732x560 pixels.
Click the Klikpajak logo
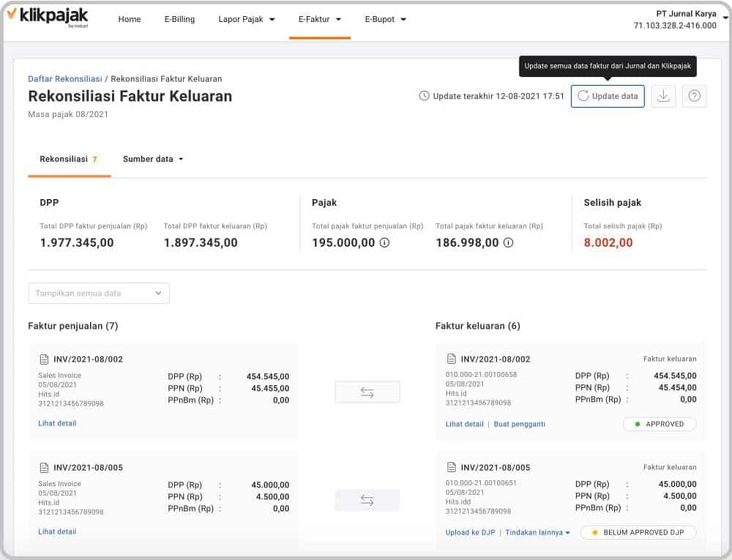click(48, 17)
